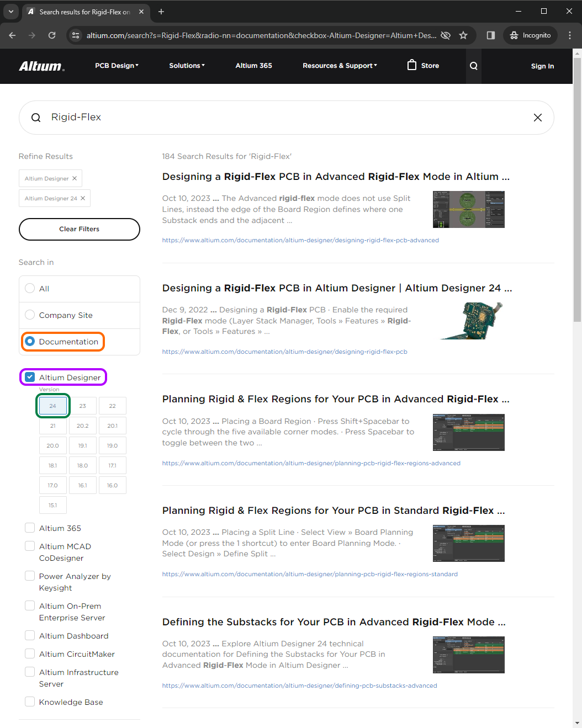582x728 pixels.
Task: Select version 22 filter
Action: [113, 406]
